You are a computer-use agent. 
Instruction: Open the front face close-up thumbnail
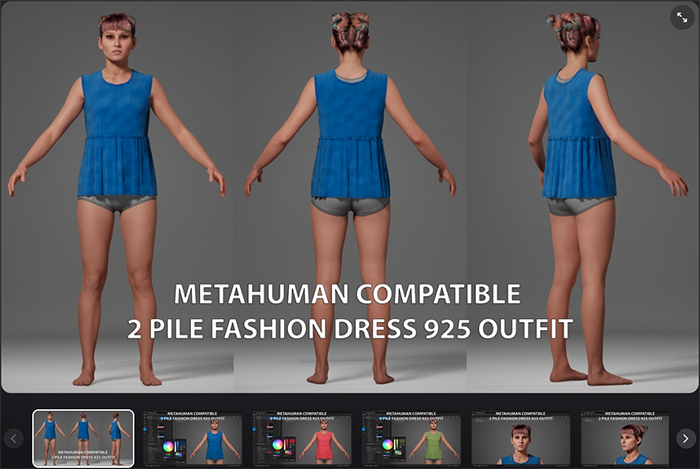[x=521, y=438]
